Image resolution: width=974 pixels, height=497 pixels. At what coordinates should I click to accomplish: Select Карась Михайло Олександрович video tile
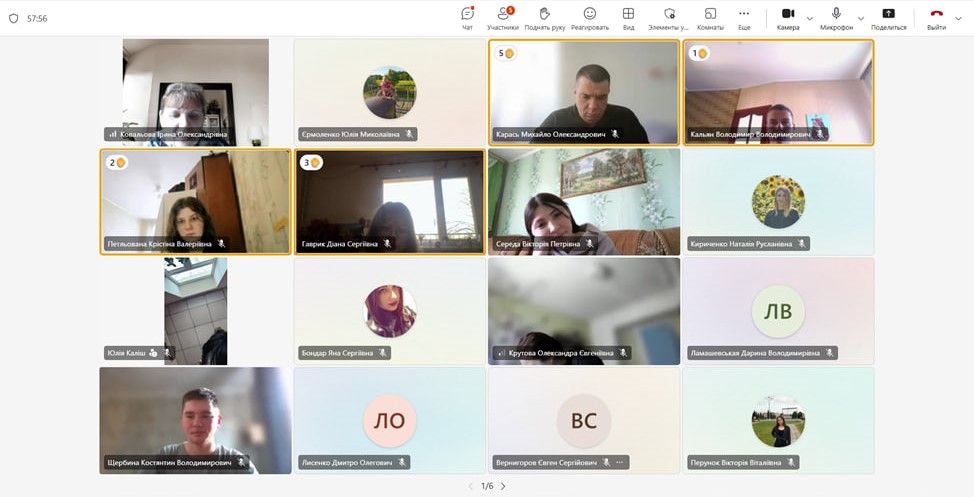pyautogui.click(x=584, y=92)
